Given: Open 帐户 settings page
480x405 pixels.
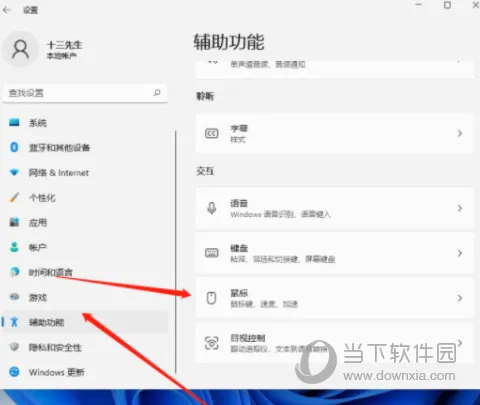Looking at the screenshot, I should tap(85, 247).
